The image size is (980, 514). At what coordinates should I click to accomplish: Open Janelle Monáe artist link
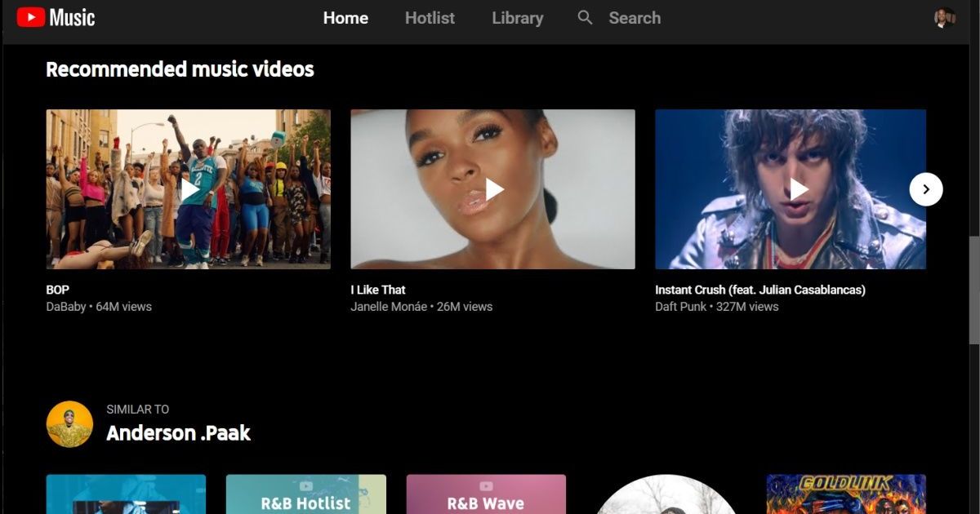(x=389, y=307)
